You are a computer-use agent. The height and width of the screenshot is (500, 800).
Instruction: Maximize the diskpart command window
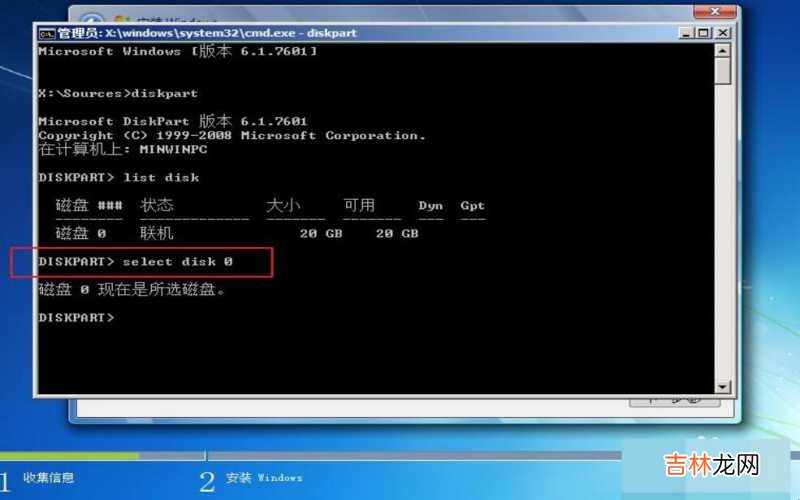[704, 33]
